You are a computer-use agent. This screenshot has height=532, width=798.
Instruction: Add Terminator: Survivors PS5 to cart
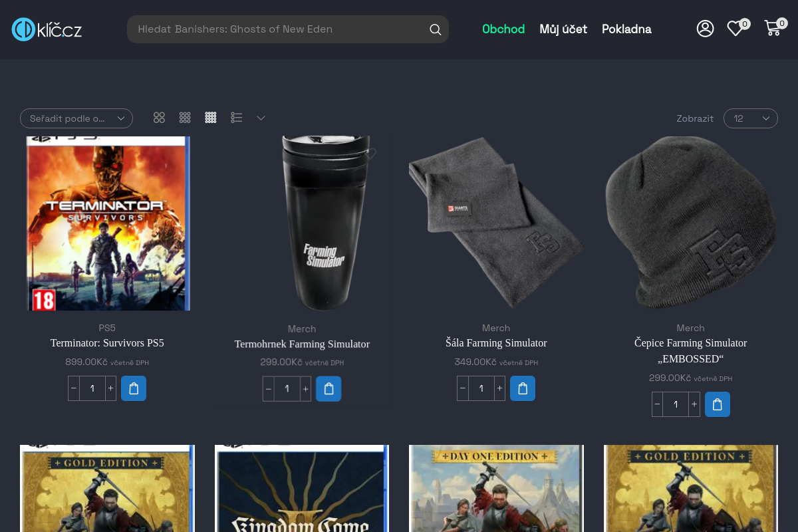coord(134,388)
